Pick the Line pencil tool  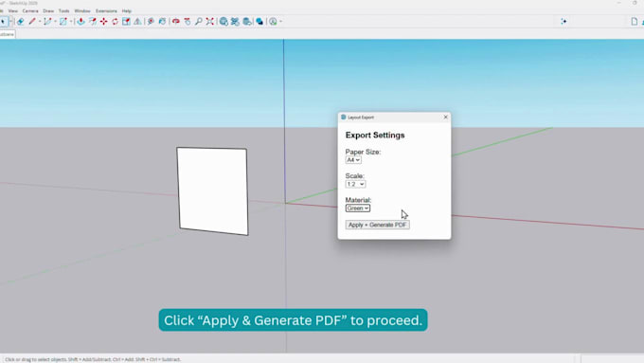[32, 22]
